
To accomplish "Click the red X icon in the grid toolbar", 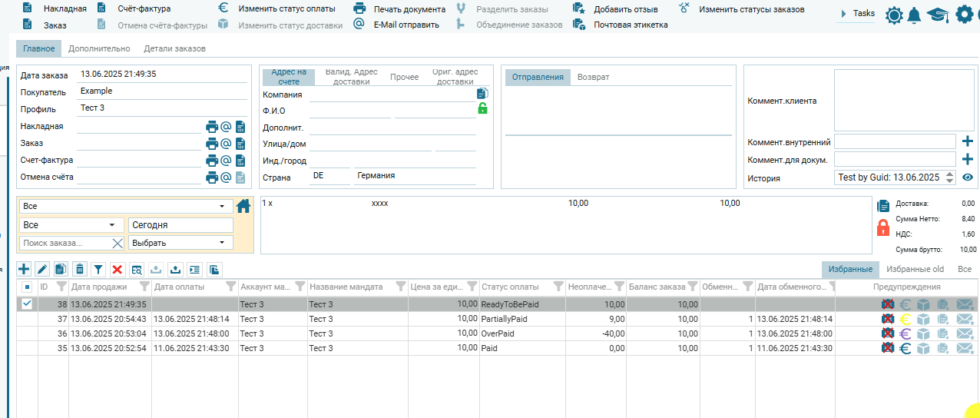I will click(x=118, y=269).
